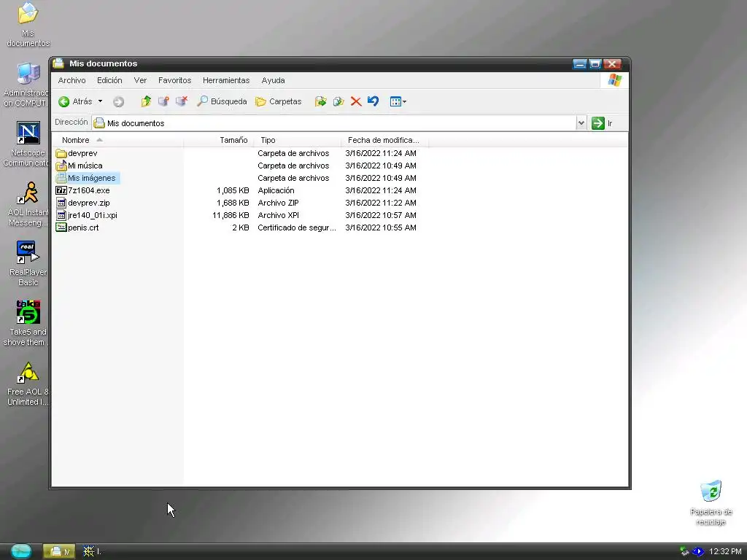Click the red Delete toolbar icon
The width and height of the screenshot is (747, 560).
[356, 101]
